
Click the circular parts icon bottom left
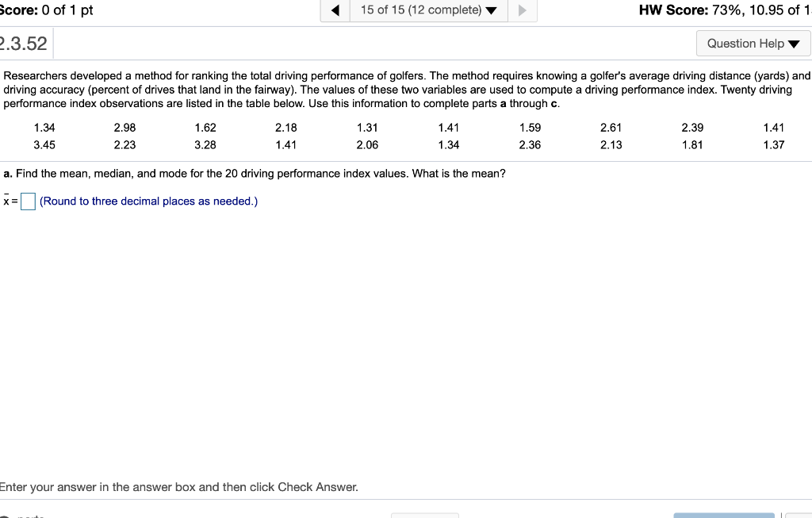pyautogui.click(x=6, y=515)
